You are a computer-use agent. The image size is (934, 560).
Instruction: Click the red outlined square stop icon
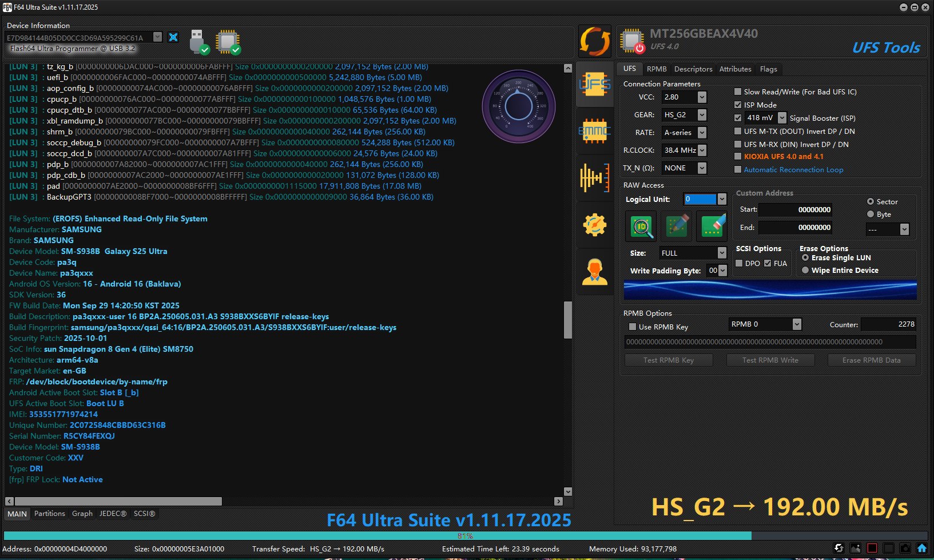(872, 548)
